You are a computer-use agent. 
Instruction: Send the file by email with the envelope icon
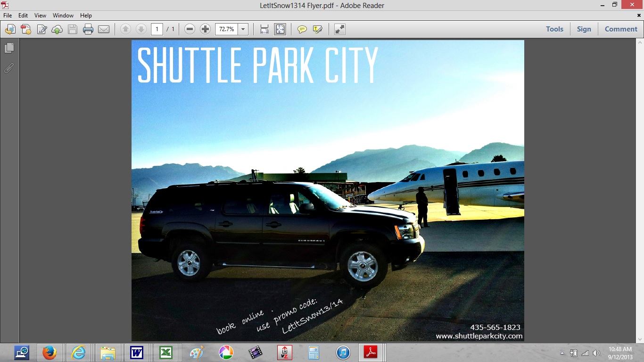click(x=104, y=29)
